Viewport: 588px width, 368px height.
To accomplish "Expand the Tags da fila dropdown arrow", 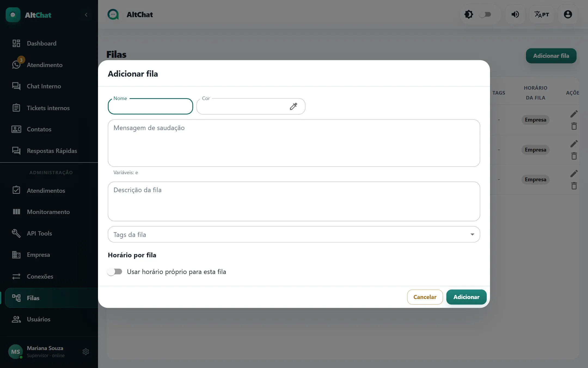I will (x=472, y=234).
